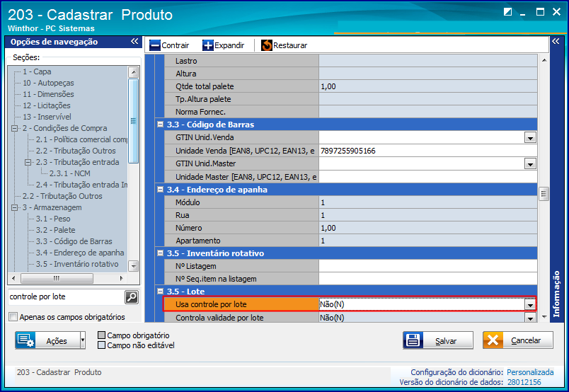
Task: Select 11 - Dimensões section
Action: [x=48, y=94]
